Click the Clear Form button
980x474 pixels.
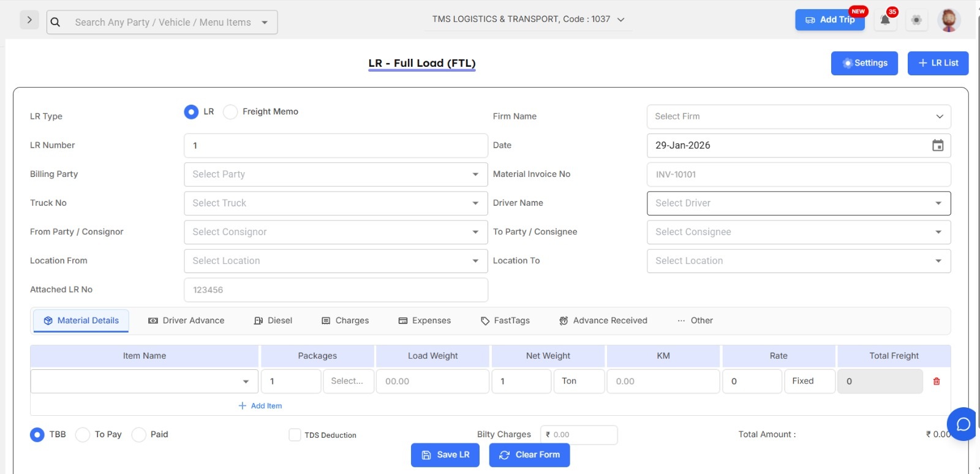click(x=529, y=455)
